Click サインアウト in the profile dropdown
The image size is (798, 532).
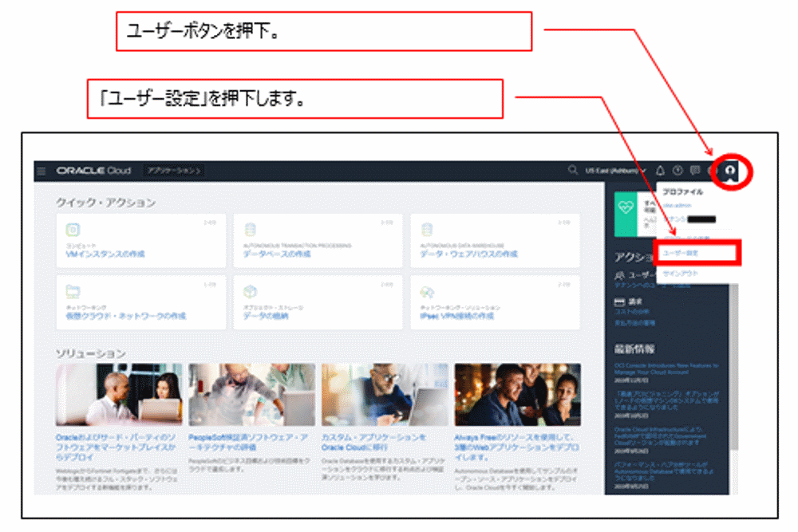click(x=680, y=273)
